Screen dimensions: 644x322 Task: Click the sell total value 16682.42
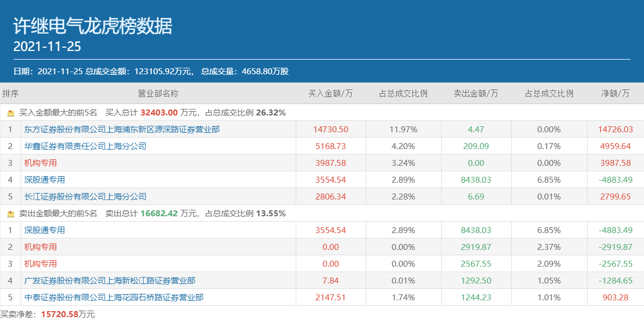pyautogui.click(x=159, y=213)
